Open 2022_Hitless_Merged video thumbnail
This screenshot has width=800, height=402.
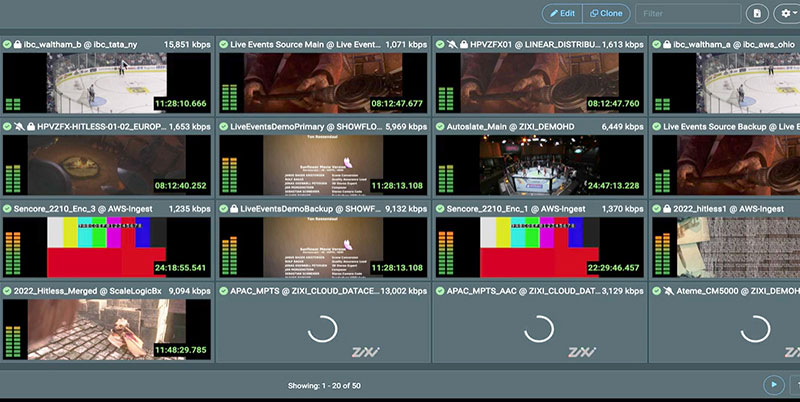107,330
